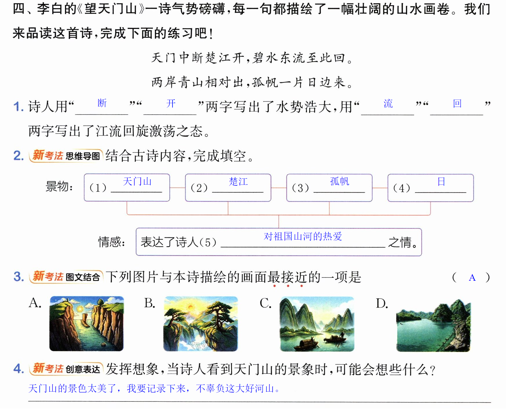Click box (1) containing 天门山
This screenshot has height=420, width=506.
(127, 188)
